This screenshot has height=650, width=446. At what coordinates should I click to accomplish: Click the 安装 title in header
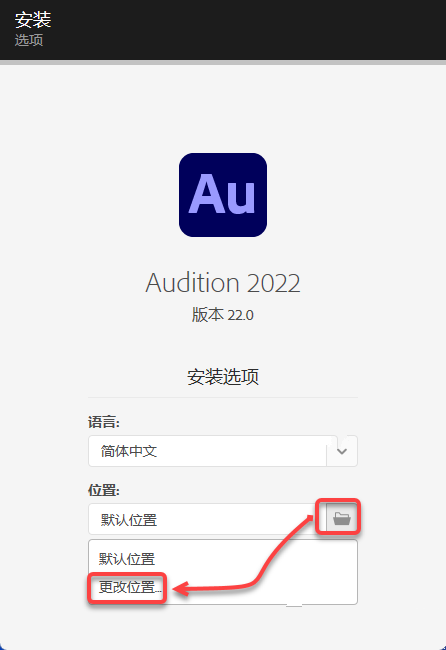tap(33, 19)
